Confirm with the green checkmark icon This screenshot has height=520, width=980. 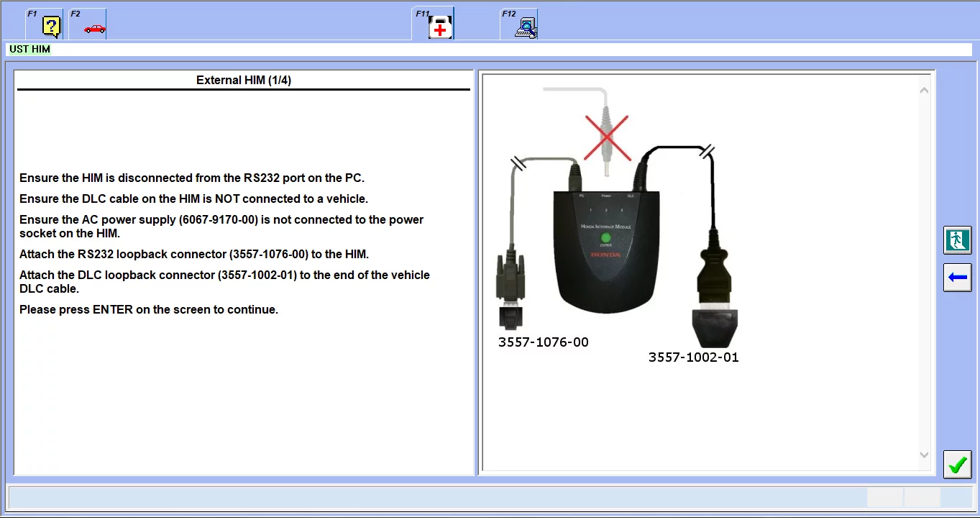957,465
